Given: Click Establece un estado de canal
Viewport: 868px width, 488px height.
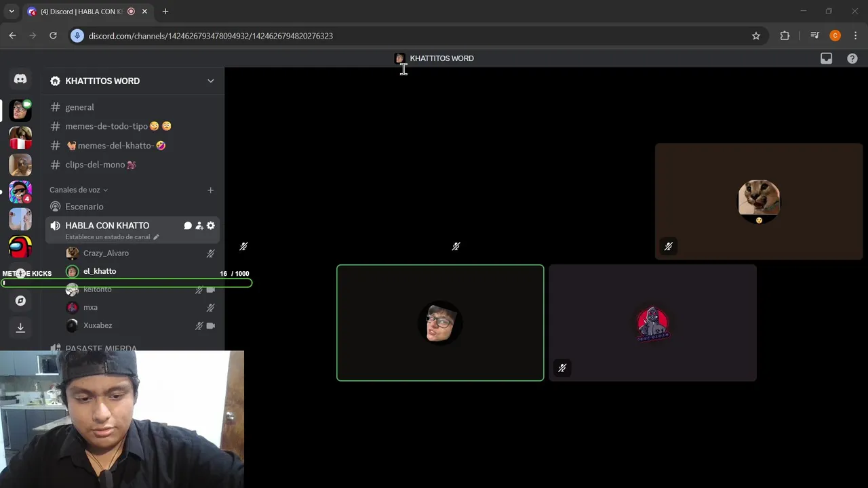Looking at the screenshot, I should click(x=108, y=237).
